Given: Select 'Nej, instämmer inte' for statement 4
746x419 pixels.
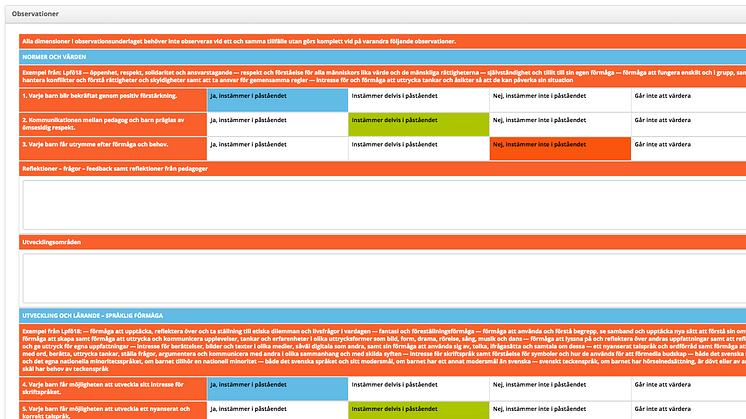Looking at the screenshot, I should pos(559,387).
